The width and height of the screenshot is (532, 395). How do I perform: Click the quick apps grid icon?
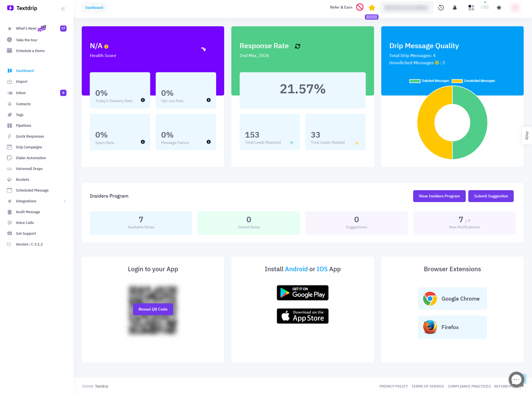pyautogui.click(x=471, y=8)
